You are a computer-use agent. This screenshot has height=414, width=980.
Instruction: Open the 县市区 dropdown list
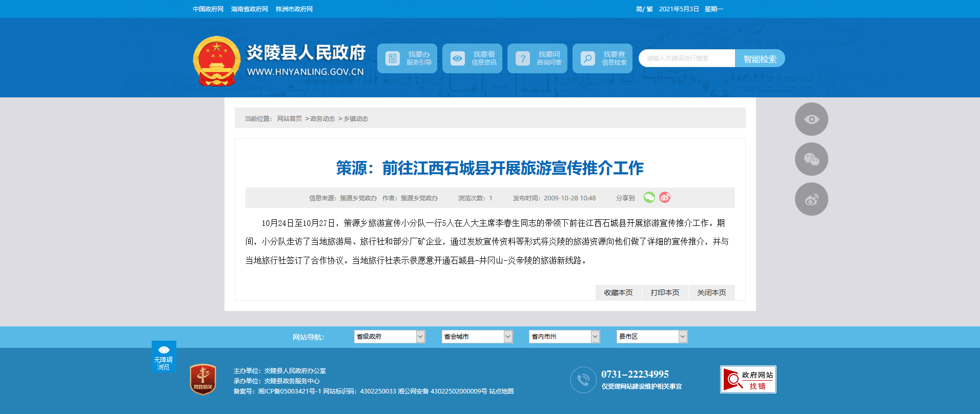651,337
